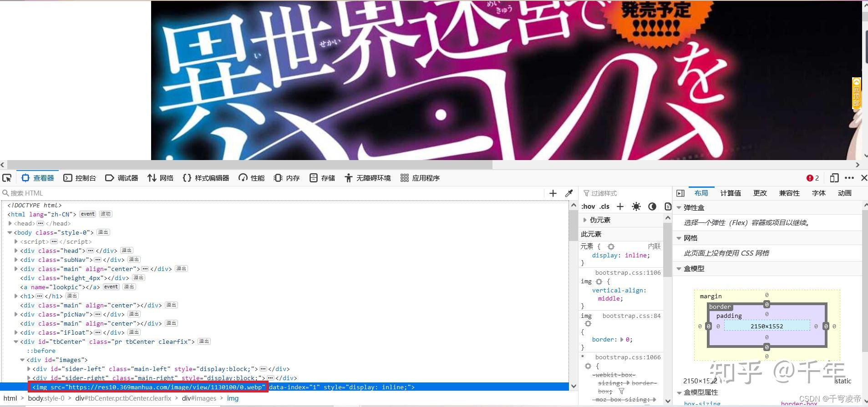
Task: Open the 样式编辑器 style editor tab
Action: pos(206,178)
